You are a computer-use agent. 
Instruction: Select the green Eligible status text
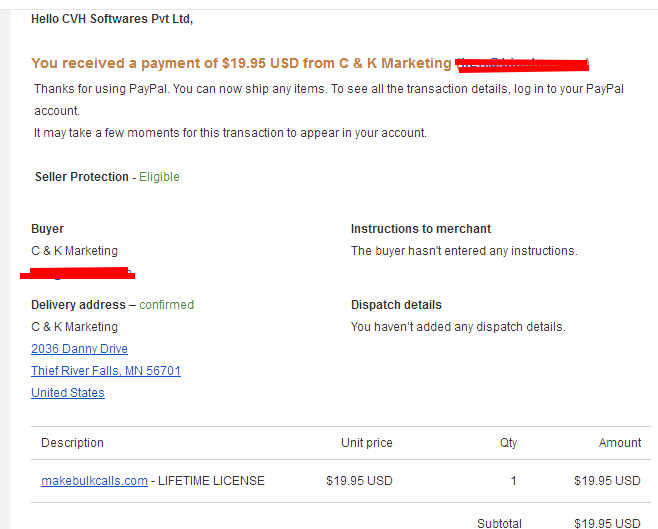(x=159, y=177)
